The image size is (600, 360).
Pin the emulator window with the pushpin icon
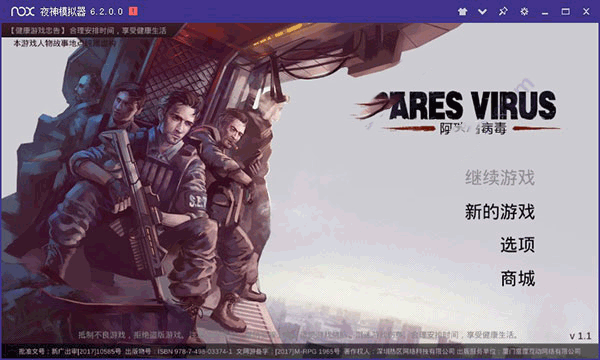(x=503, y=11)
